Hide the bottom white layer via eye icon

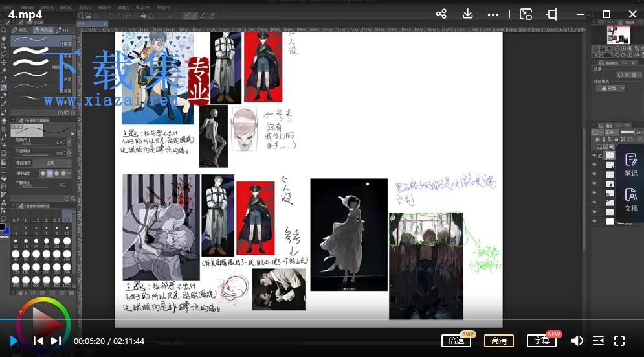(594, 222)
